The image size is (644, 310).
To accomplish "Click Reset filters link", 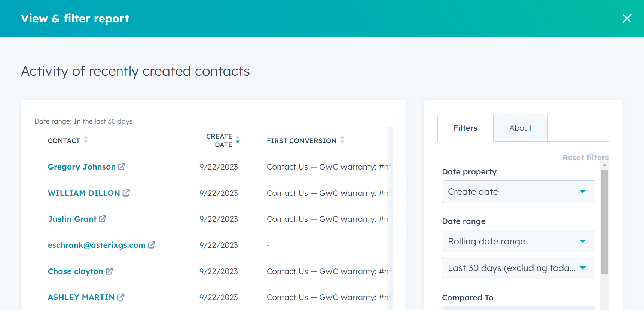I will point(585,158).
